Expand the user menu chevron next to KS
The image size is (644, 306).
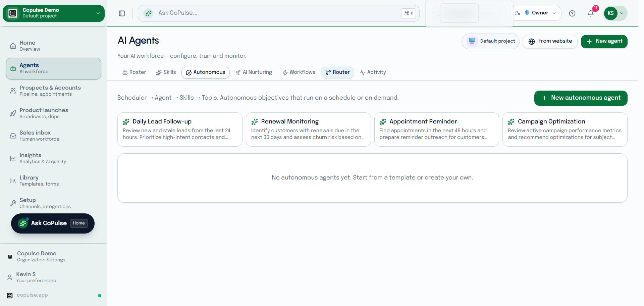pos(622,13)
